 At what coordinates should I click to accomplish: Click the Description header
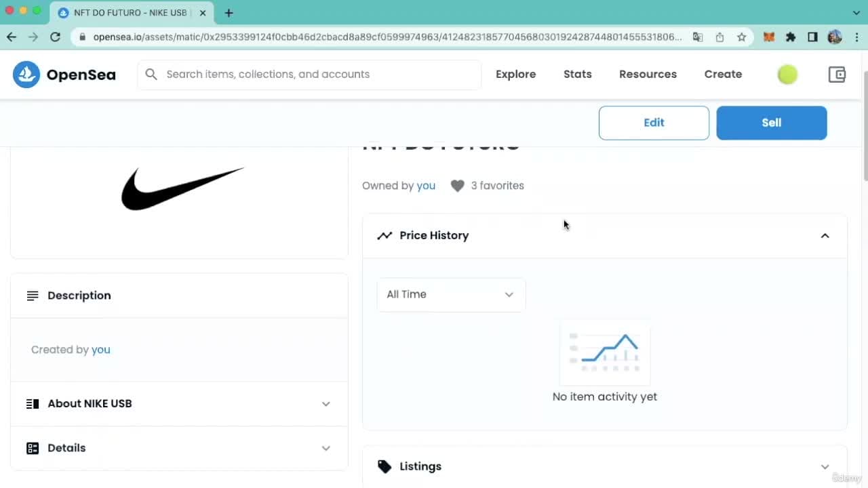(x=179, y=296)
